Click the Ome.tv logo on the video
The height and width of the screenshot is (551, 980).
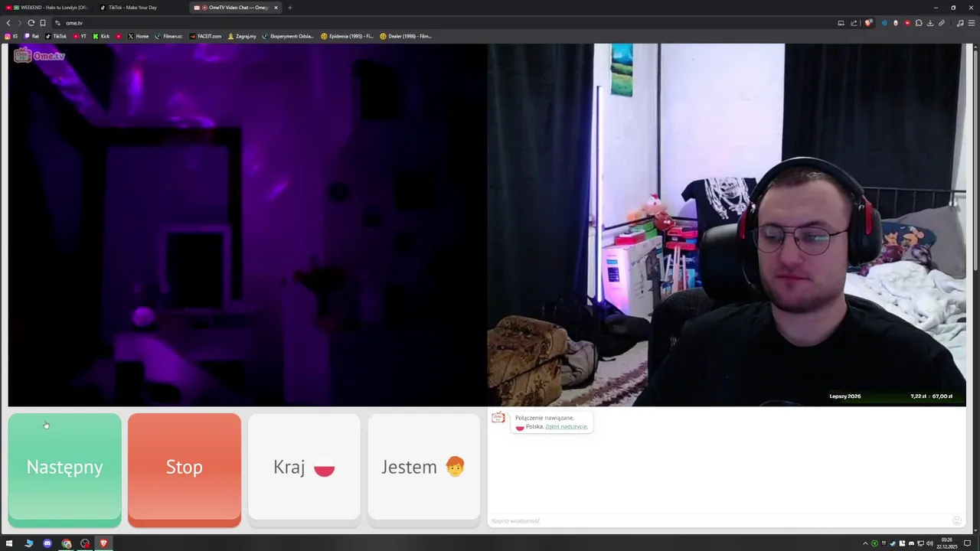coord(40,55)
